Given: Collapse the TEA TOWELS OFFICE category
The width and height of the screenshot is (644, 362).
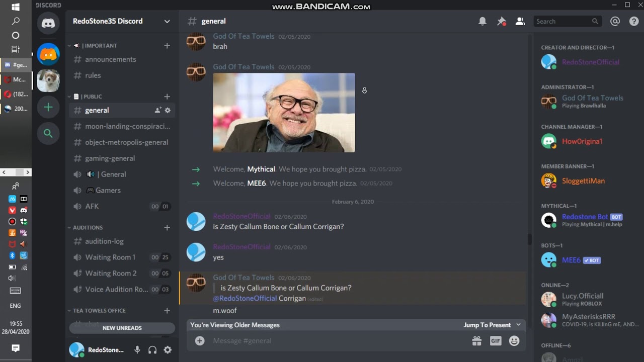Looking at the screenshot, I should [x=97, y=311].
